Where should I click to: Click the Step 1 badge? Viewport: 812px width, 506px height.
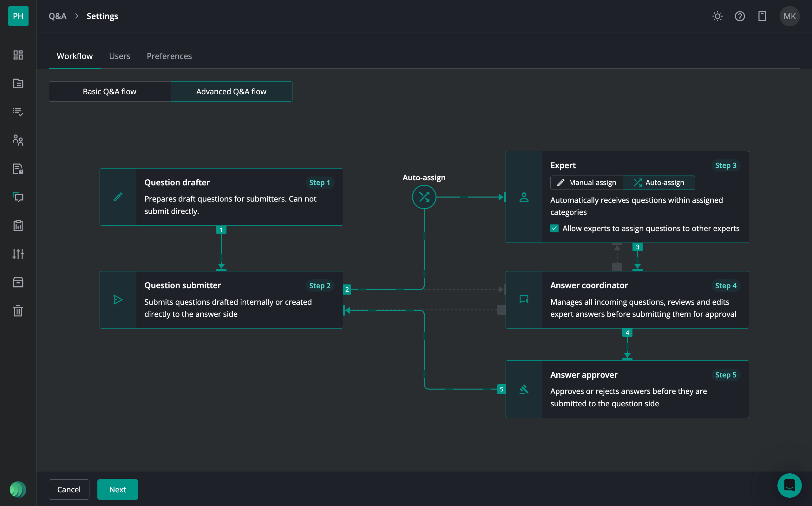tap(320, 183)
